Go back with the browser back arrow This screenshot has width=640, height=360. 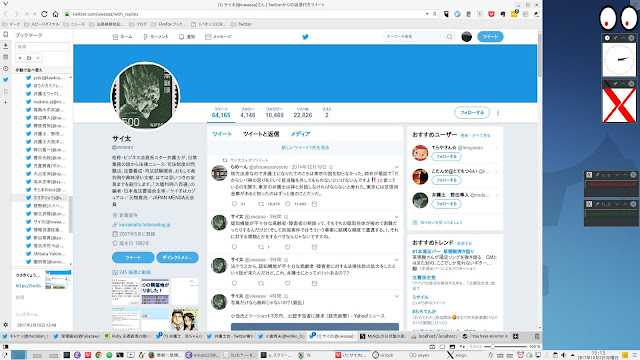point(6,14)
